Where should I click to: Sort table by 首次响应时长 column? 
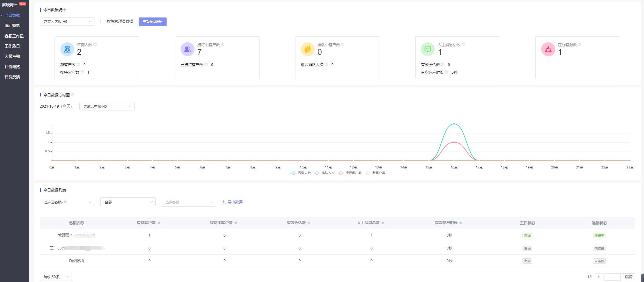pyautogui.click(x=461, y=223)
